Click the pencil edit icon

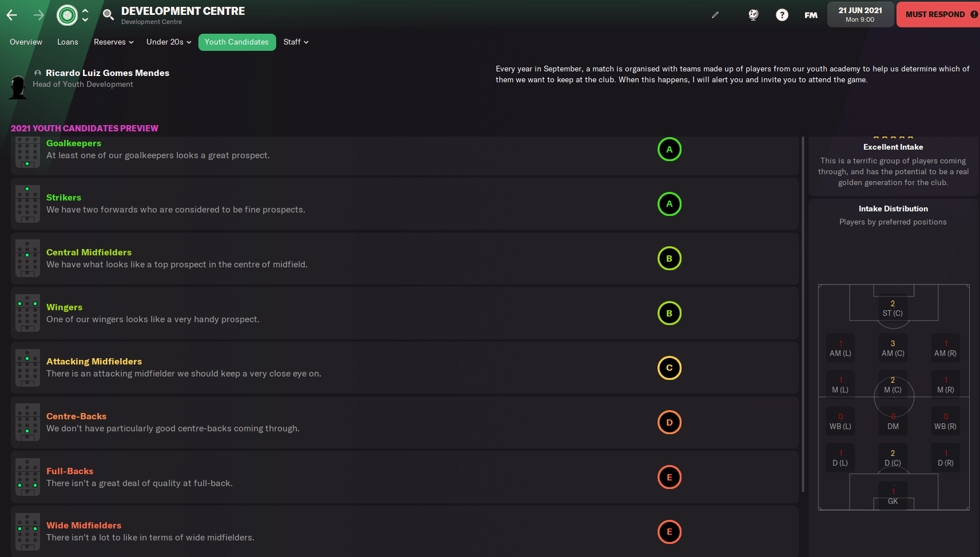click(715, 15)
